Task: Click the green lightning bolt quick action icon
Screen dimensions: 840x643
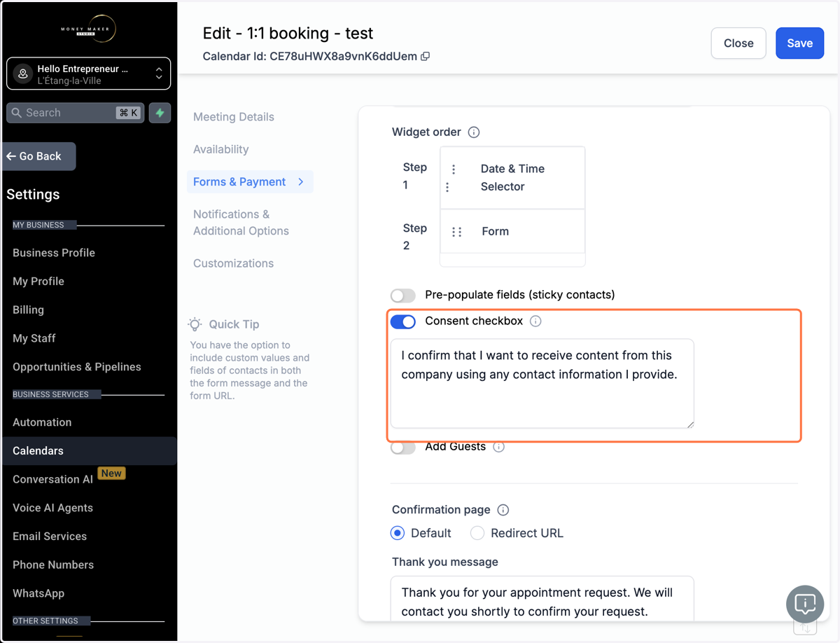Action: (x=160, y=113)
